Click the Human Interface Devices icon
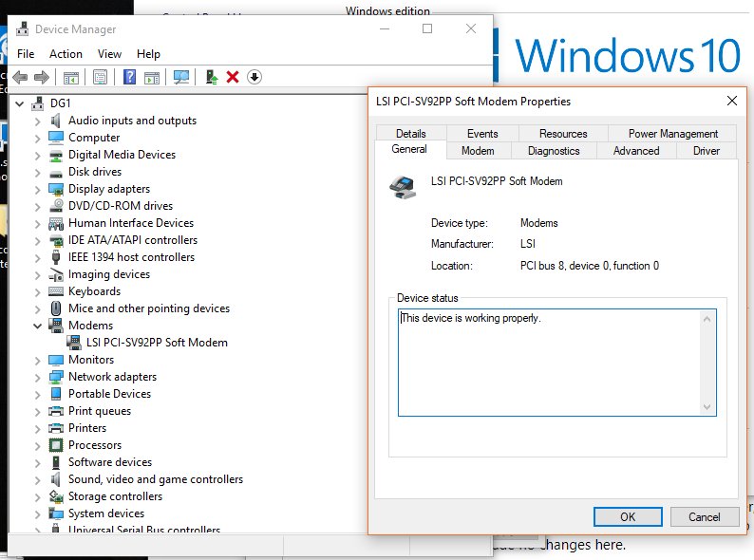Viewport: 754px width, 560px height. click(x=56, y=223)
